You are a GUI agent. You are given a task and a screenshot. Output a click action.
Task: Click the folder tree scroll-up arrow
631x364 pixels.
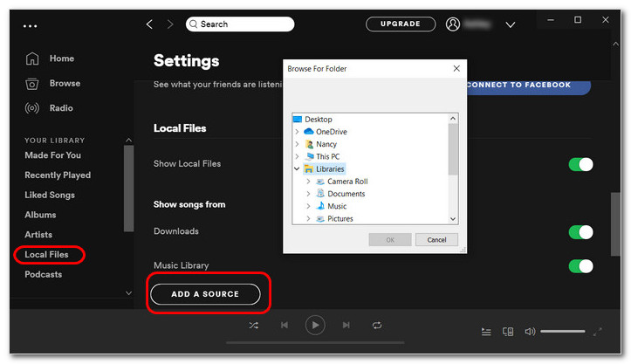(x=453, y=119)
